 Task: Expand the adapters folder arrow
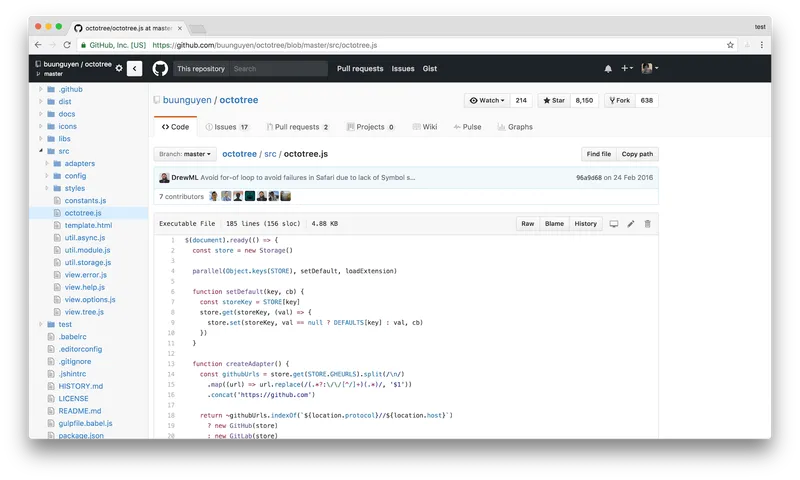point(47,163)
